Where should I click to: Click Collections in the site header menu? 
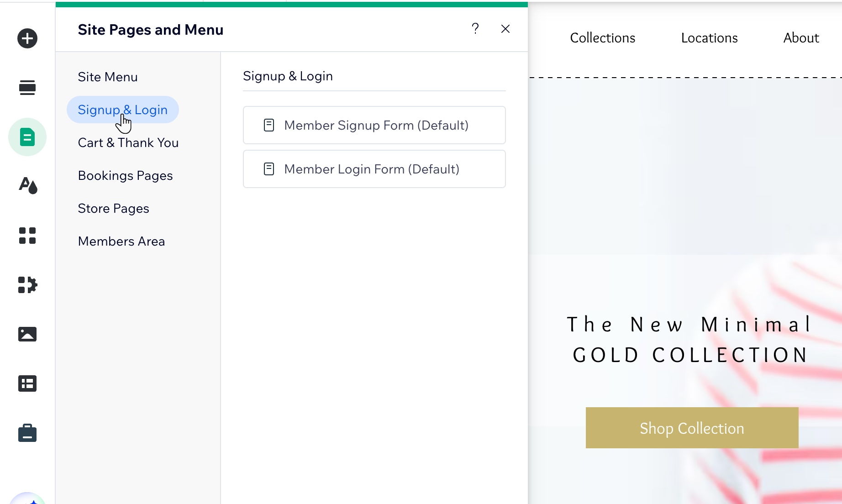[x=603, y=38]
